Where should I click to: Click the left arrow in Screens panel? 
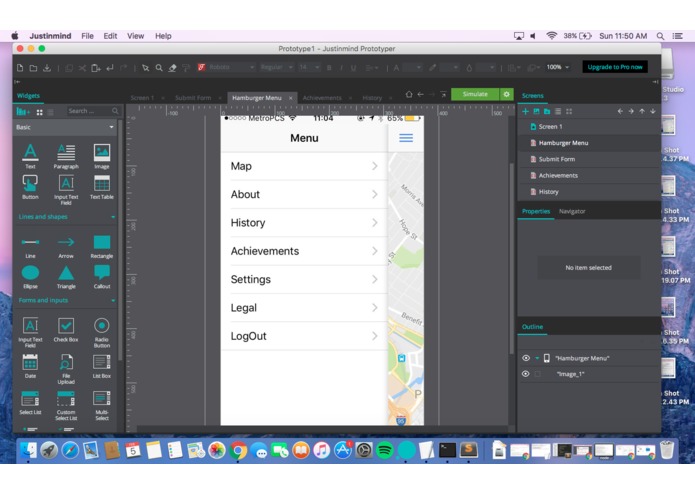pos(620,111)
